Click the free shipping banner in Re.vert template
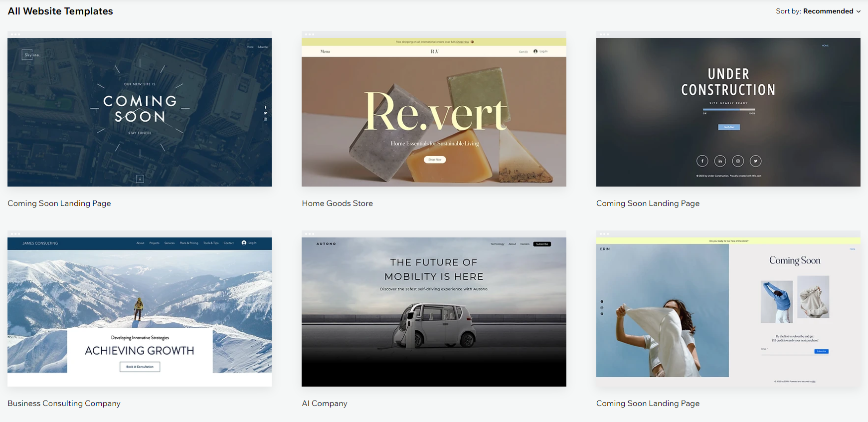Viewport: 868px width, 422px height. click(x=434, y=42)
